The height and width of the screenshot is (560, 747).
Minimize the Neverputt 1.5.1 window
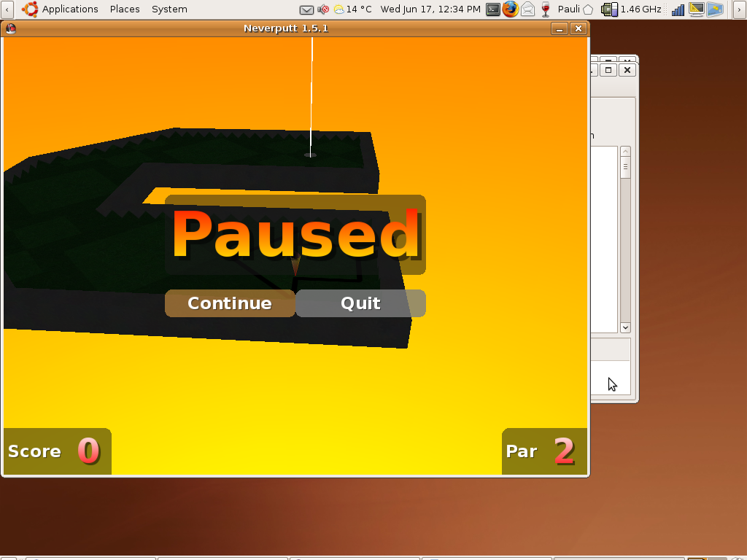tap(560, 28)
